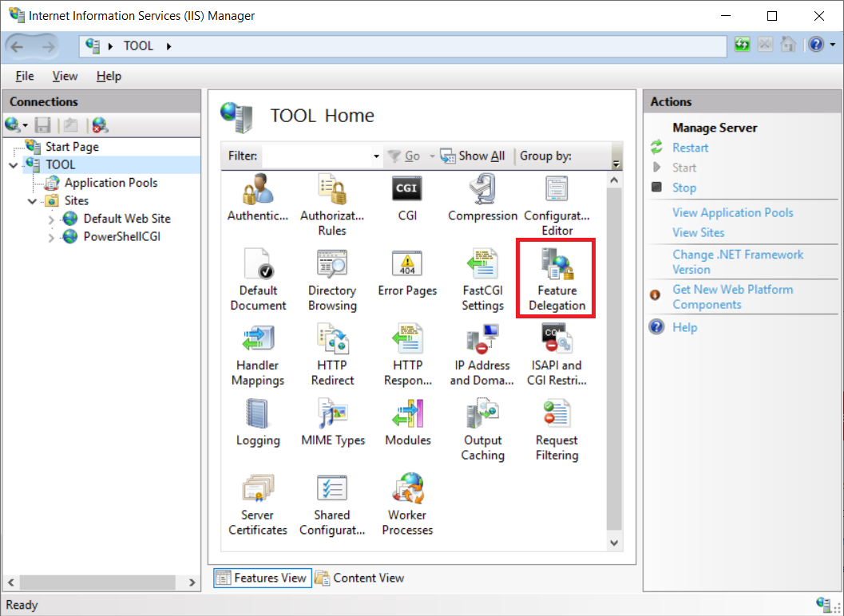Open the Compression feature
Screen dimensions: 844x616
point(482,197)
